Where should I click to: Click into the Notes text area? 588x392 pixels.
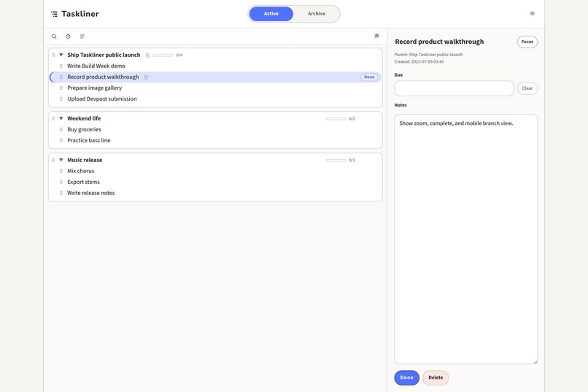click(x=465, y=239)
